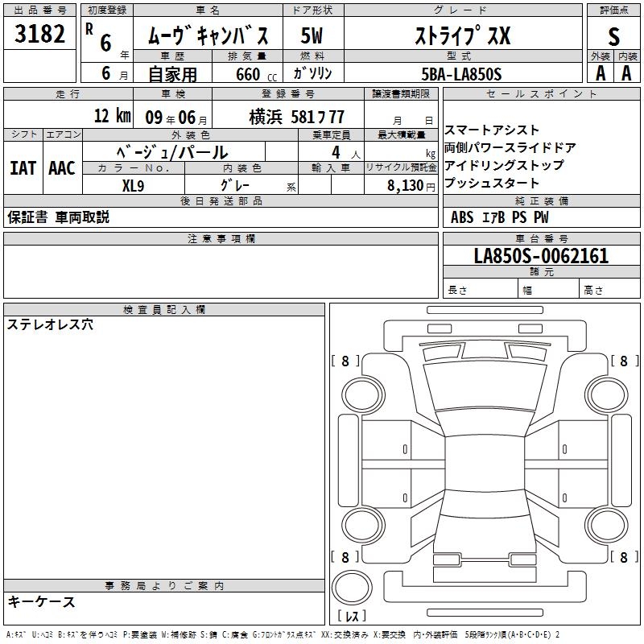The height and width of the screenshot is (644, 644).
Task: Select the mileage 12 km field
Action: tap(68, 114)
